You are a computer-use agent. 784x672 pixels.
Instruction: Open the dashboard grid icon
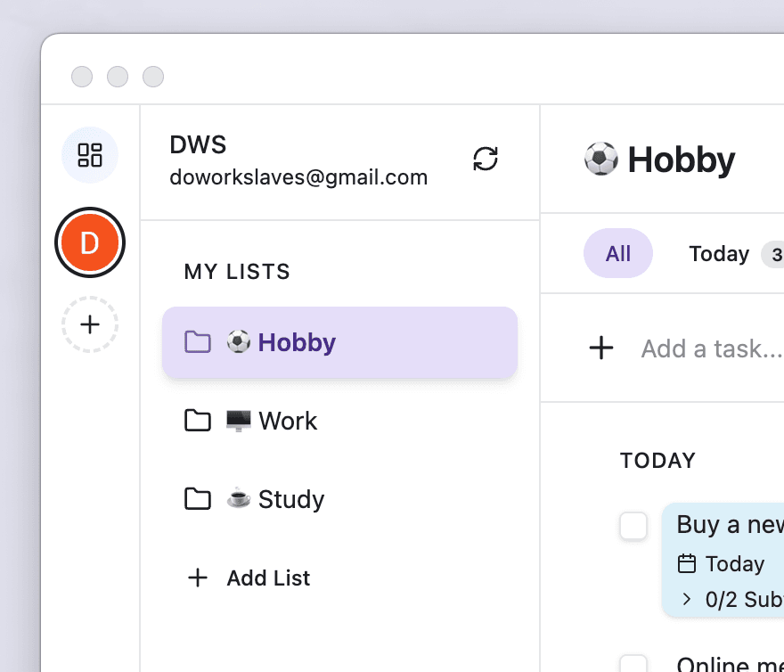90,155
